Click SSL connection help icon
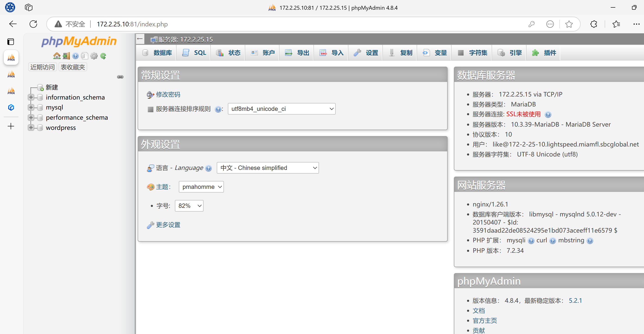The image size is (644, 334). (548, 115)
